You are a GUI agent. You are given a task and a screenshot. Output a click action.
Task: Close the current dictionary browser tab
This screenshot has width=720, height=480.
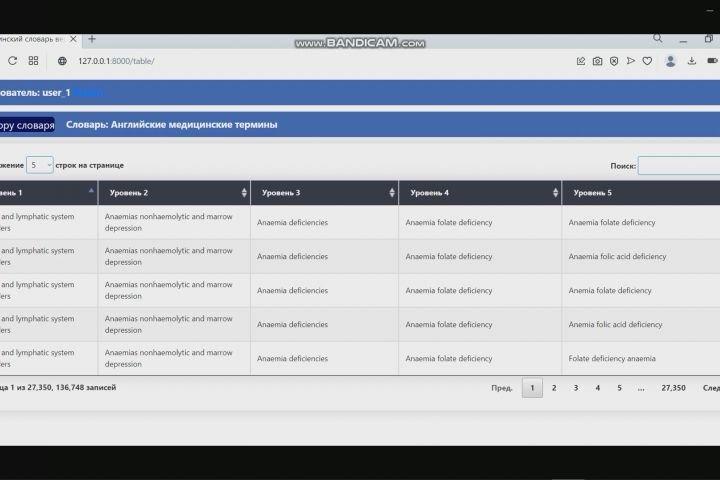[x=73, y=39]
